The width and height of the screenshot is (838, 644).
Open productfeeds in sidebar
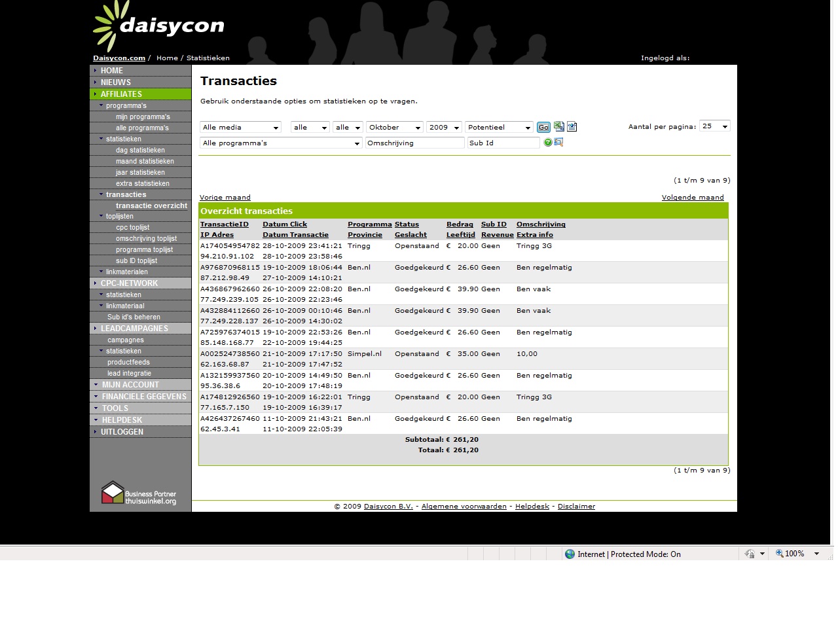point(128,363)
